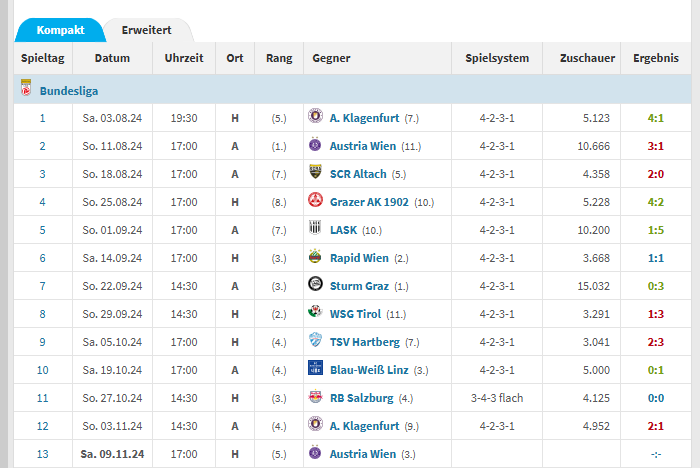Click the WSG Tirol club crest

[315, 313]
